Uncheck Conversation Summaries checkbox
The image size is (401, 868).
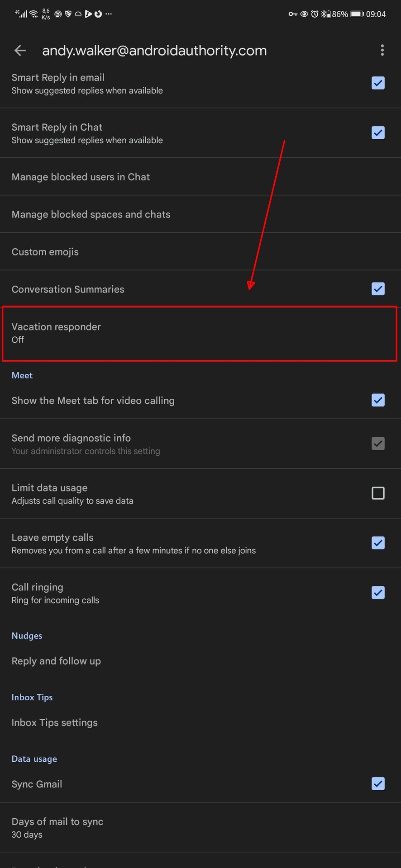[378, 289]
